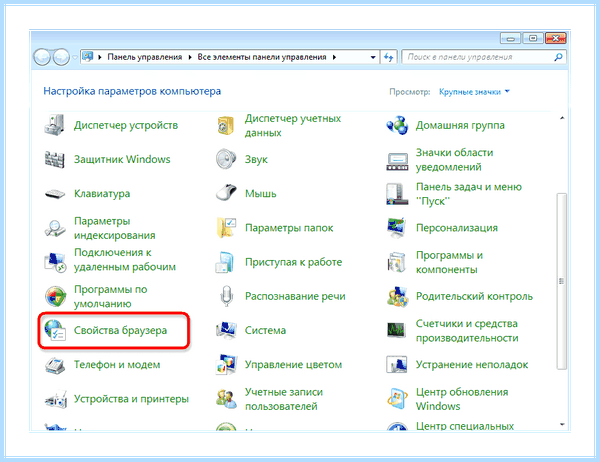600x462 pixels.
Task: Click the Защитник Windows wall icon
Action: point(54,159)
